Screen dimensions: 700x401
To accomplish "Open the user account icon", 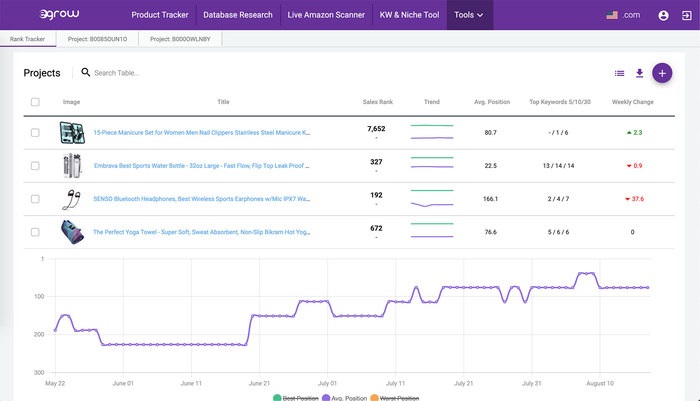I will tap(663, 16).
